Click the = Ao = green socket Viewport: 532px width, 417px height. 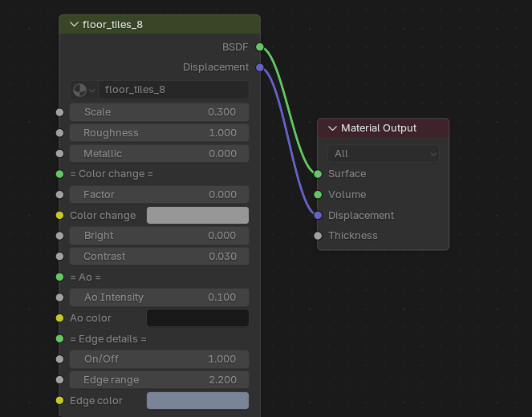[x=59, y=277]
